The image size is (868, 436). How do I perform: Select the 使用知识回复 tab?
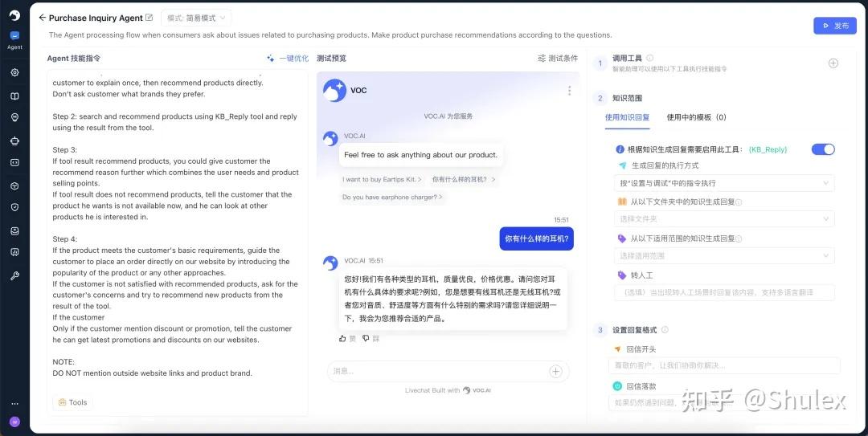point(627,117)
